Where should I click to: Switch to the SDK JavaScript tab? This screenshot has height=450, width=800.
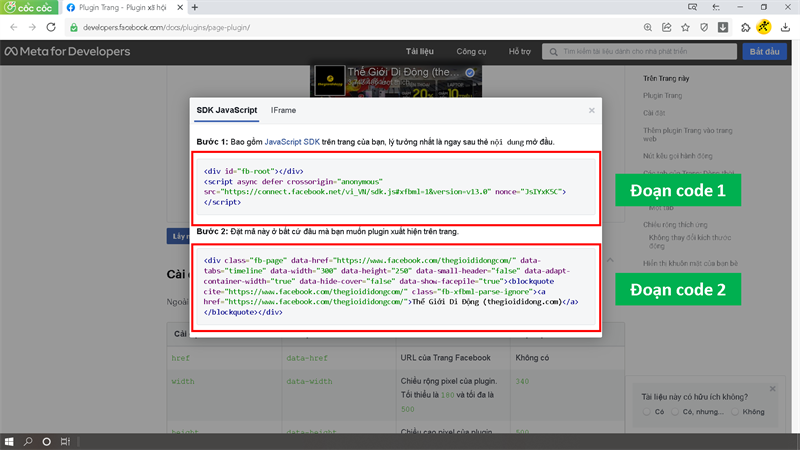(227, 110)
